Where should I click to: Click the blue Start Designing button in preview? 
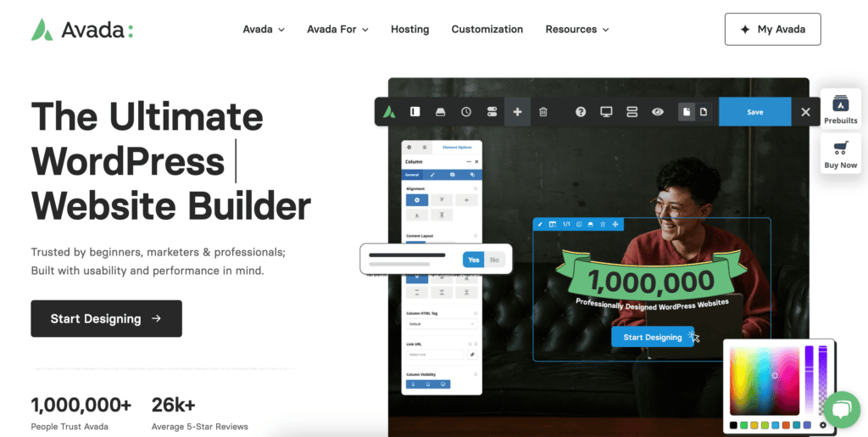653,337
